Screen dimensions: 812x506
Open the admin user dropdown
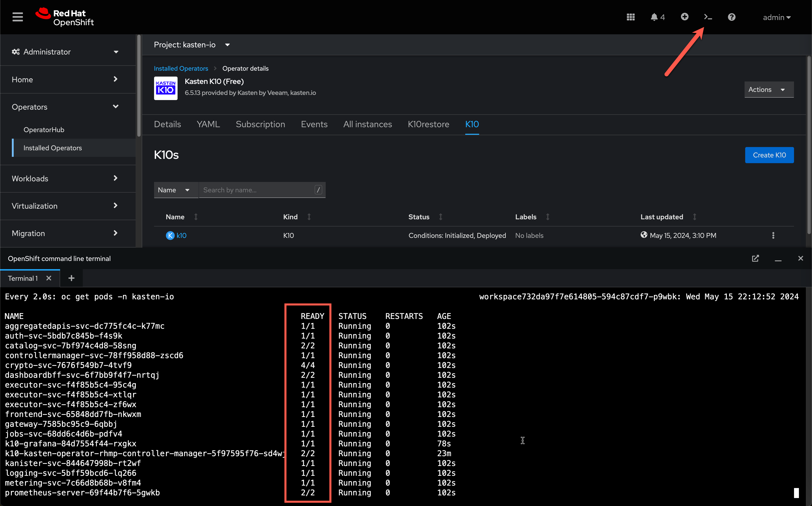(776, 17)
